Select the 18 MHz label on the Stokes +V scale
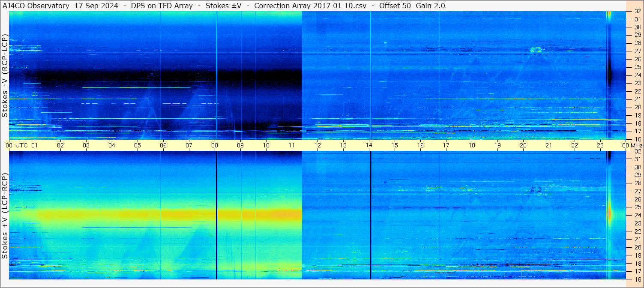 pos(637,264)
